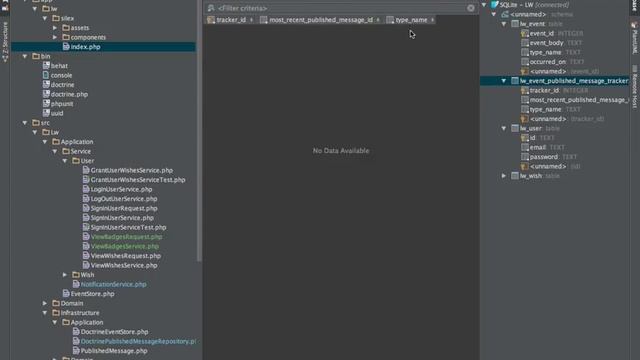Select the lw_user id column icon
This screenshot has width=640, height=360.
(524, 138)
